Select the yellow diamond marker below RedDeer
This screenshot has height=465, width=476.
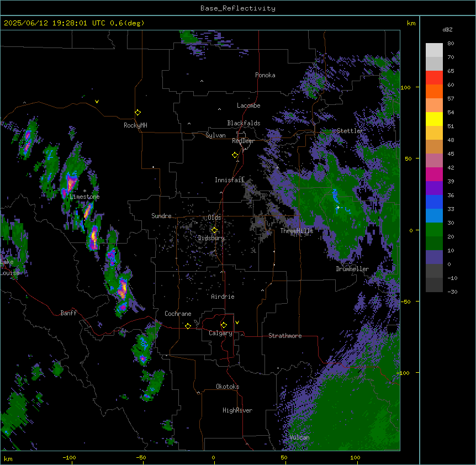(x=235, y=155)
